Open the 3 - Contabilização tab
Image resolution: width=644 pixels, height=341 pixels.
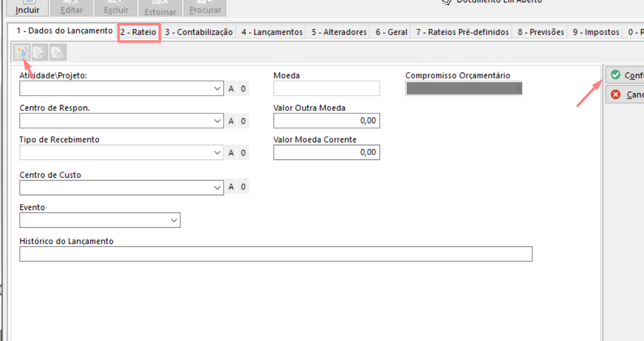199,32
